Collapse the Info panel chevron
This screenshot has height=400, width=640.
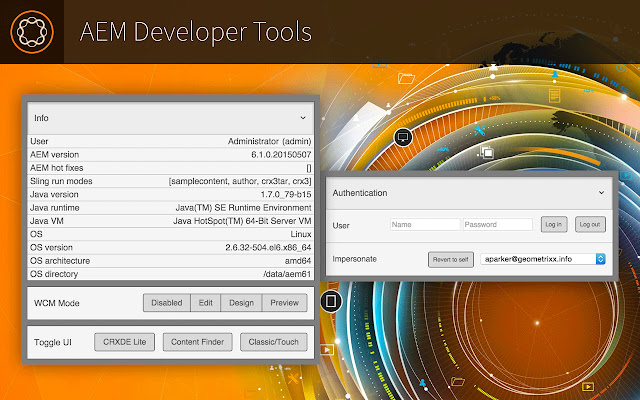tap(303, 118)
